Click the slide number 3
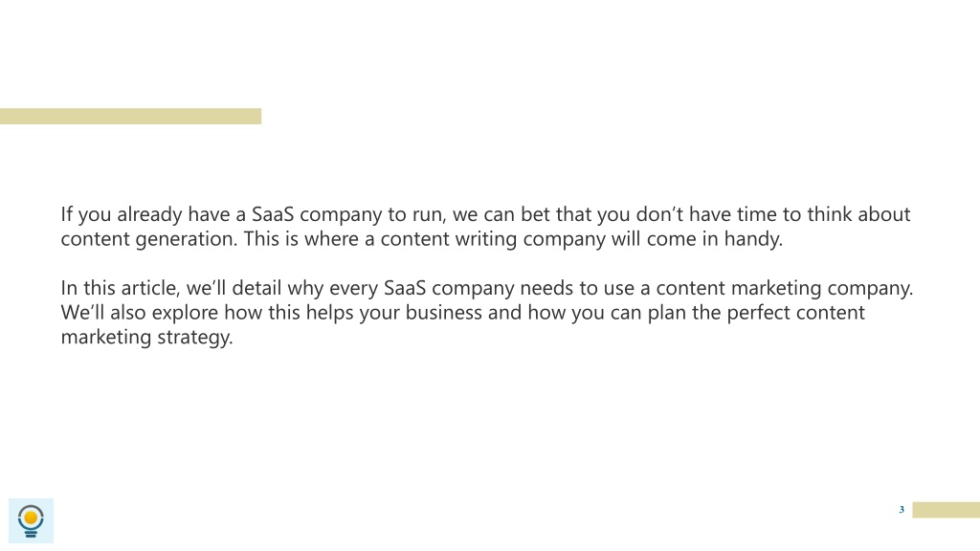The height and width of the screenshot is (551, 980). pos(902,510)
